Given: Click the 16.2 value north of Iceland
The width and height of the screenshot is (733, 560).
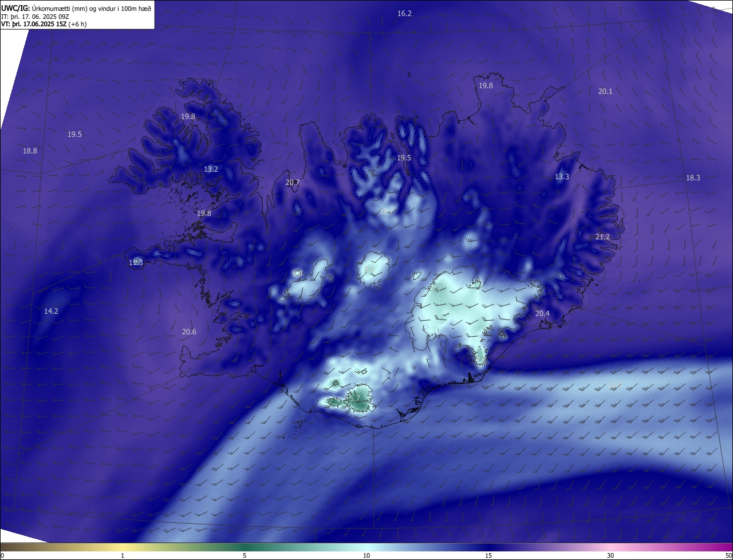Looking at the screenshot, I should [x=404, y=13].
